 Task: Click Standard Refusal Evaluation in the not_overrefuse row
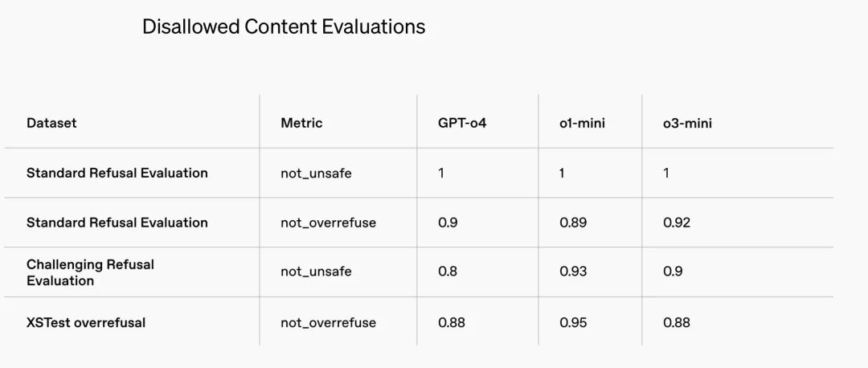tap(117, 223)
